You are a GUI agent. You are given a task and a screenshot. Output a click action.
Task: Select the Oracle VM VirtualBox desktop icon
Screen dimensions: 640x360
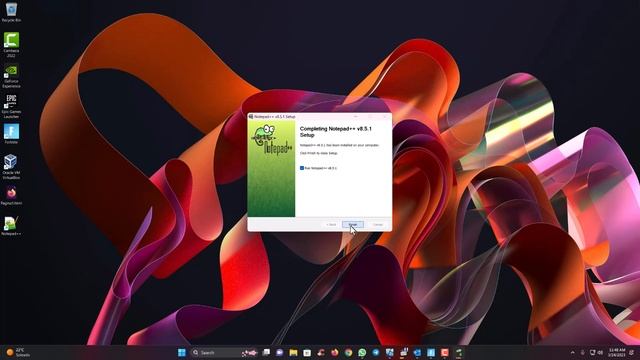pos(11,167)
